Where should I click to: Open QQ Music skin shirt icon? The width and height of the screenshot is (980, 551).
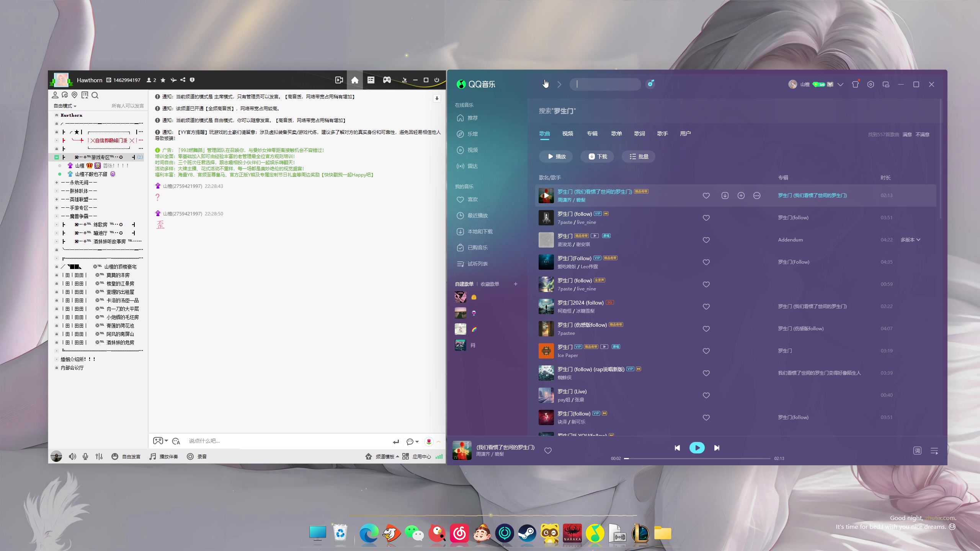855,84
